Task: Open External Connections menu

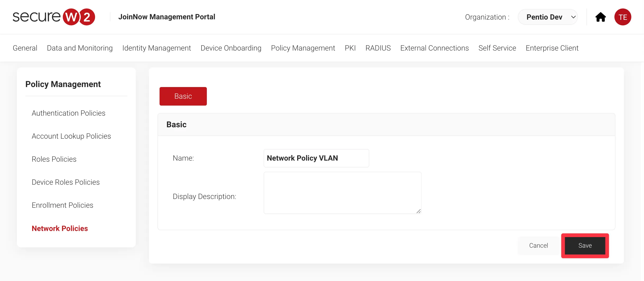Action: pos(434,48)
